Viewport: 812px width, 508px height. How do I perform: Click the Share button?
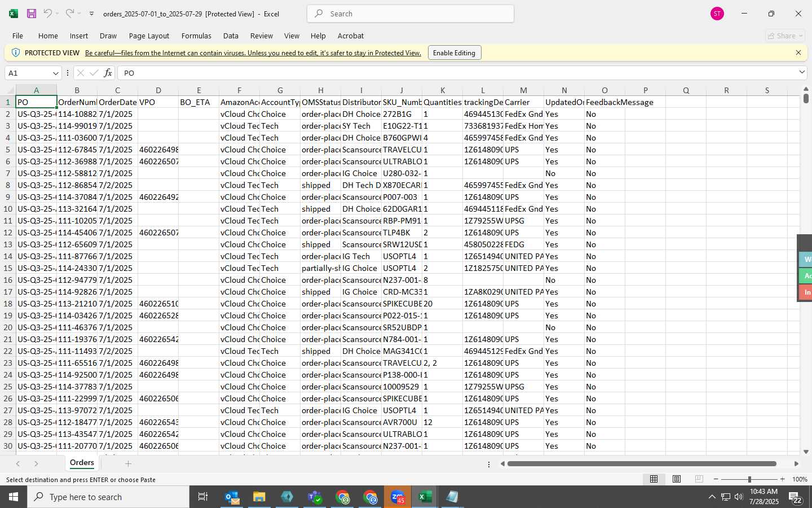pos(785,36)
